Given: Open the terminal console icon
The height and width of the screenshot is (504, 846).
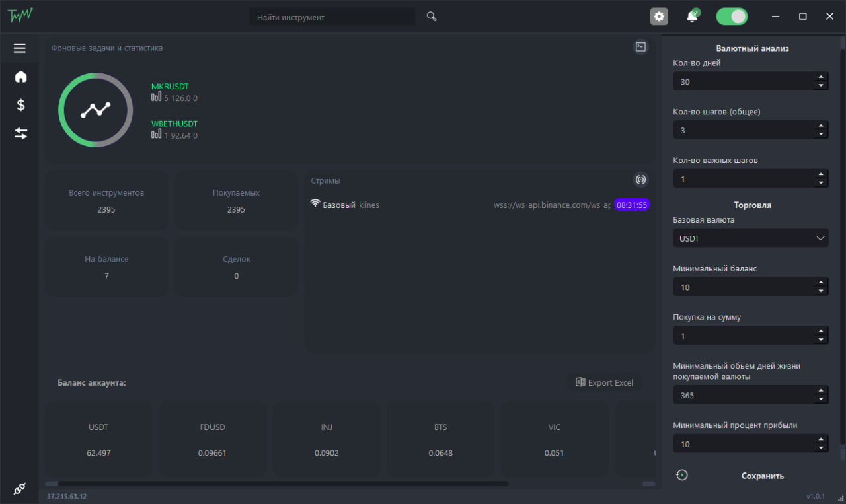Looking at the screenshot, I should (x=640, y=47).
